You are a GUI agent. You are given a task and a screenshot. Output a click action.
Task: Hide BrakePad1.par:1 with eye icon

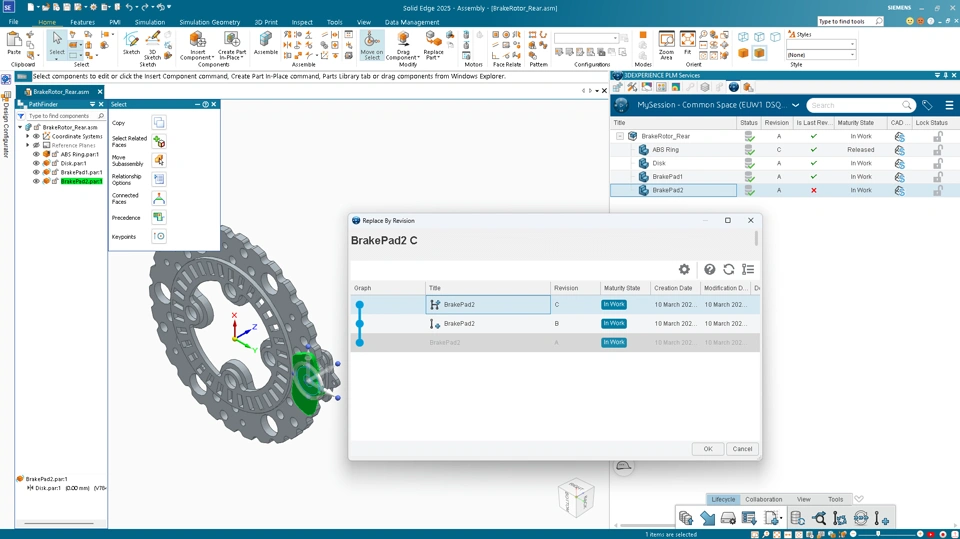36,172
